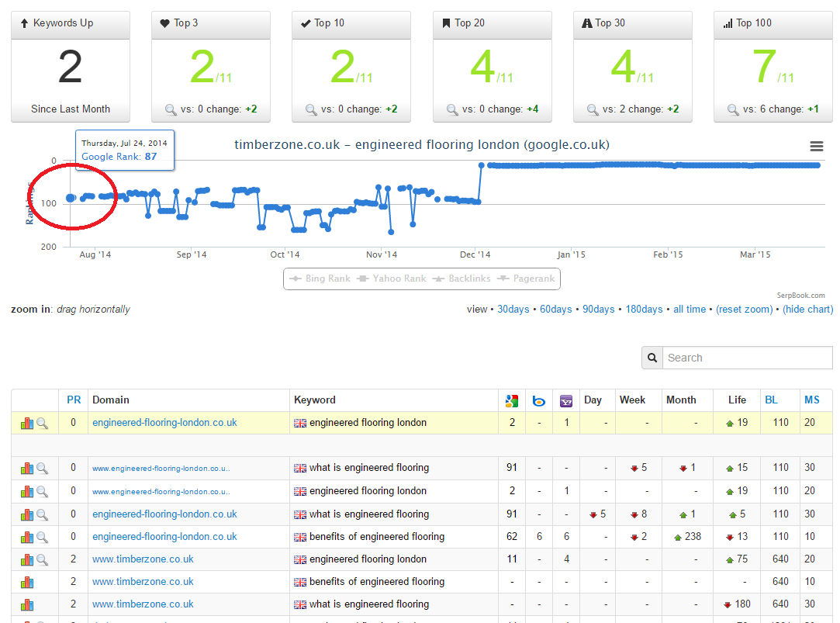Image resolution: width=840 pixels, height=623 pixels.
Task: Sort by the Bing rank column icon
Action: click(x=539, y=400)
